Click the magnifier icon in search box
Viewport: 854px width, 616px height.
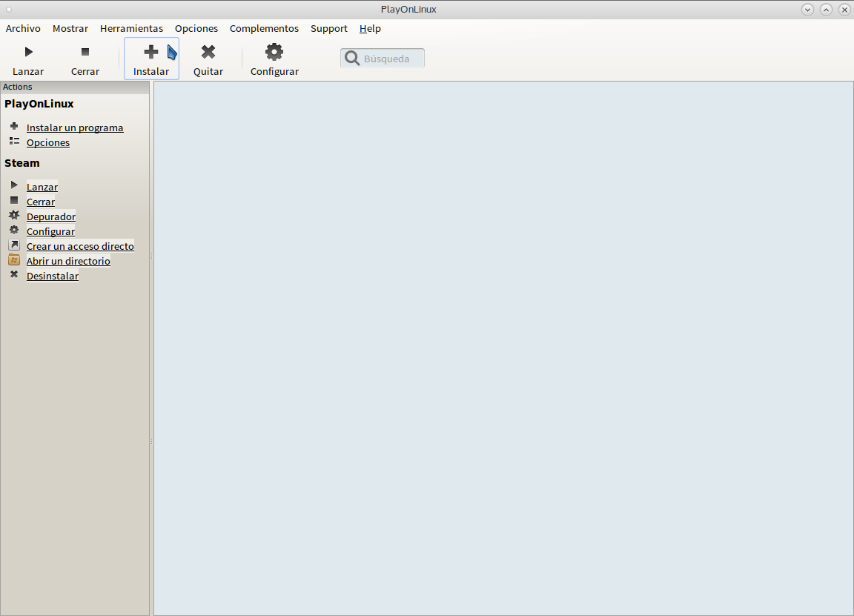[352, 59]
